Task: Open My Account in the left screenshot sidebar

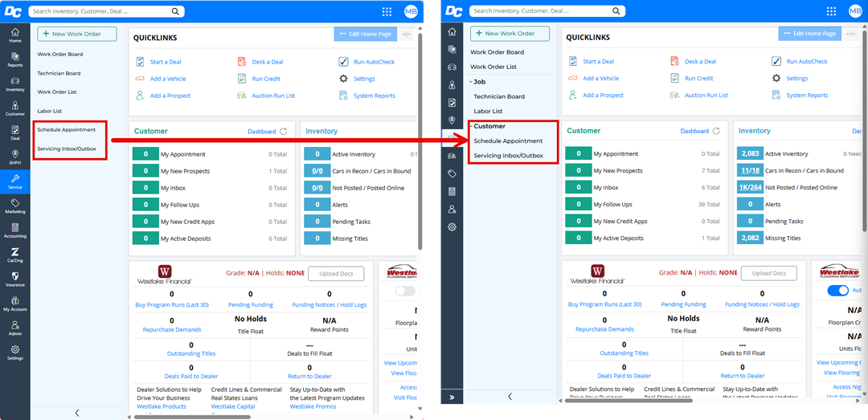Action: 15,304
